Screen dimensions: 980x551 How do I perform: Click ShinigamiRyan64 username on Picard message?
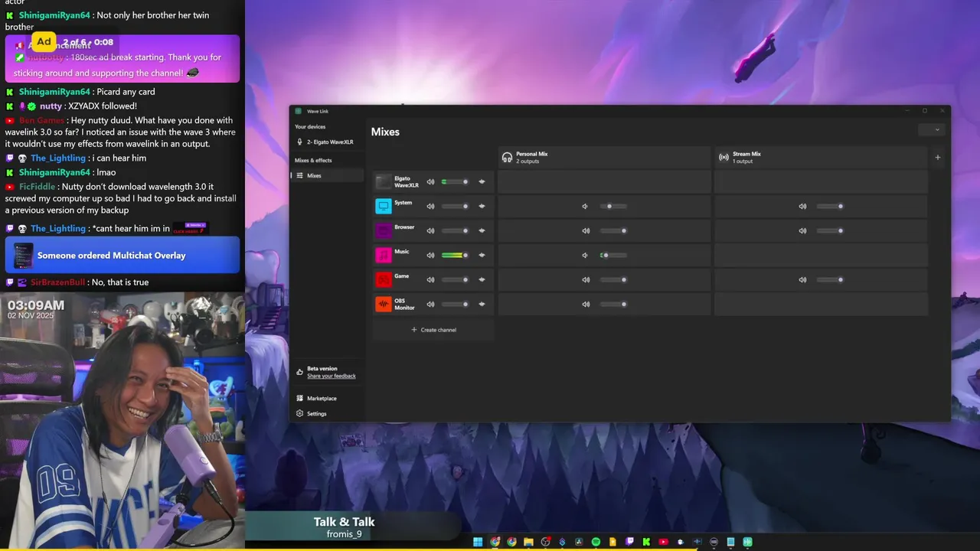54,92
